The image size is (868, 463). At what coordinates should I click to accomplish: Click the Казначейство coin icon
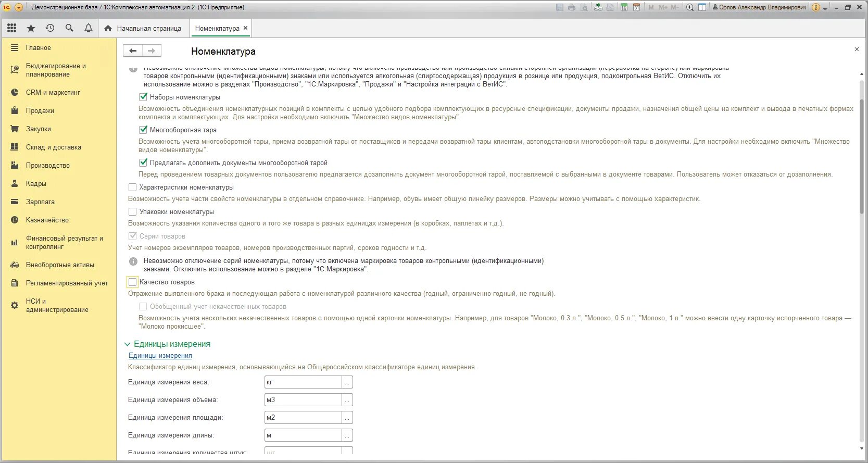[15, 220]
